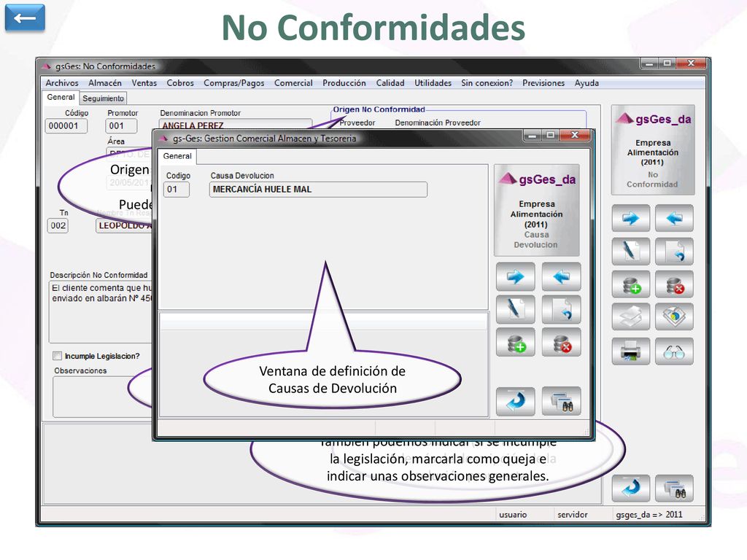747x560 pixels.
Task: Open the Ventas menu
Action: coord(144,83)
